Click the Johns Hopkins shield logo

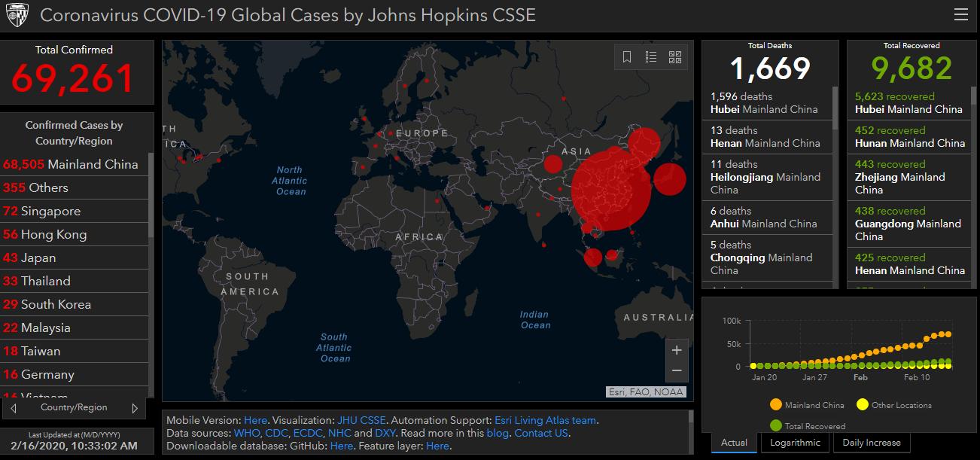pyautogui.click(x=17, y=16)
